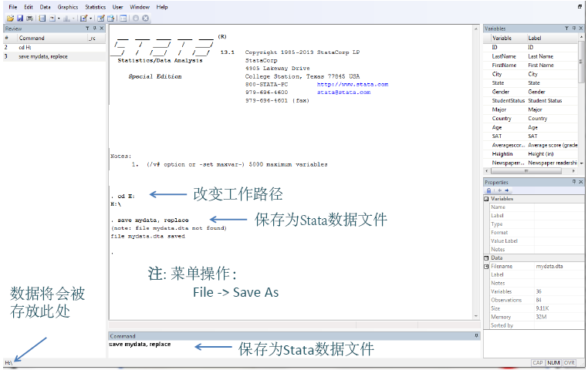Click the New Do-file Editor icon
Viewport: 588px width, 370px height.
[x=84, y=18]
